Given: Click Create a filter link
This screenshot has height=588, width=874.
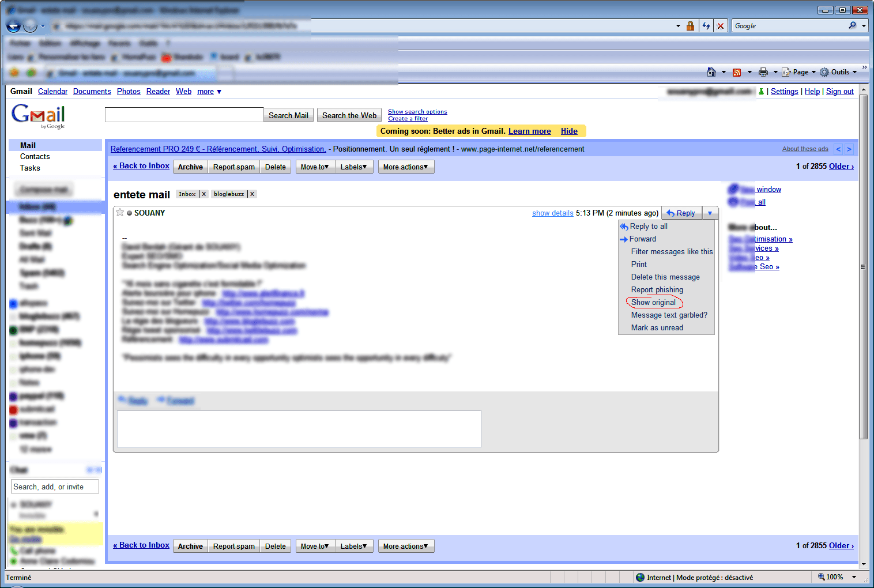Looking at the screenshot, I should click(408, 119).
